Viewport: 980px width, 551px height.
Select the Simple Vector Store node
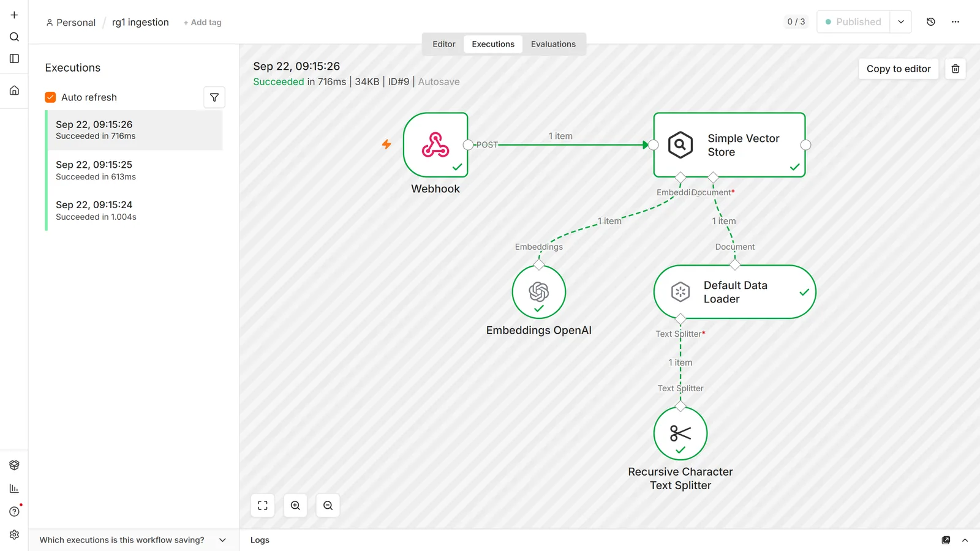pyautogui.click(x=729, y=145)
